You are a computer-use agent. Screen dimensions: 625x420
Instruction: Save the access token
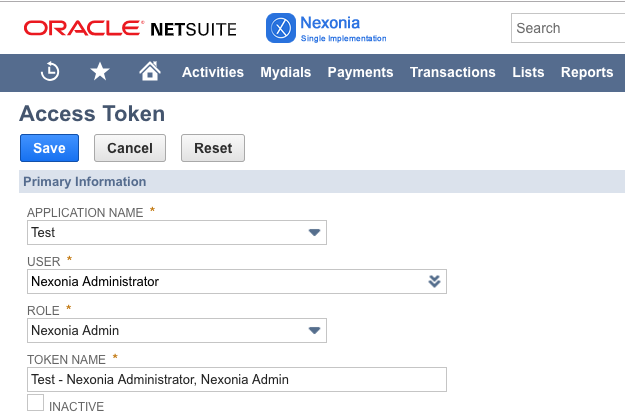49,148
